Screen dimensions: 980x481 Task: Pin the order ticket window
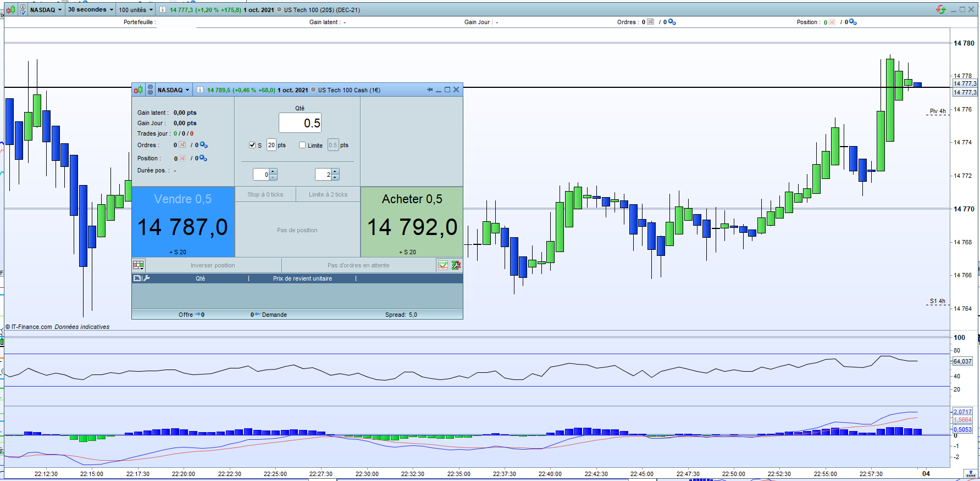tap(430, 90)
